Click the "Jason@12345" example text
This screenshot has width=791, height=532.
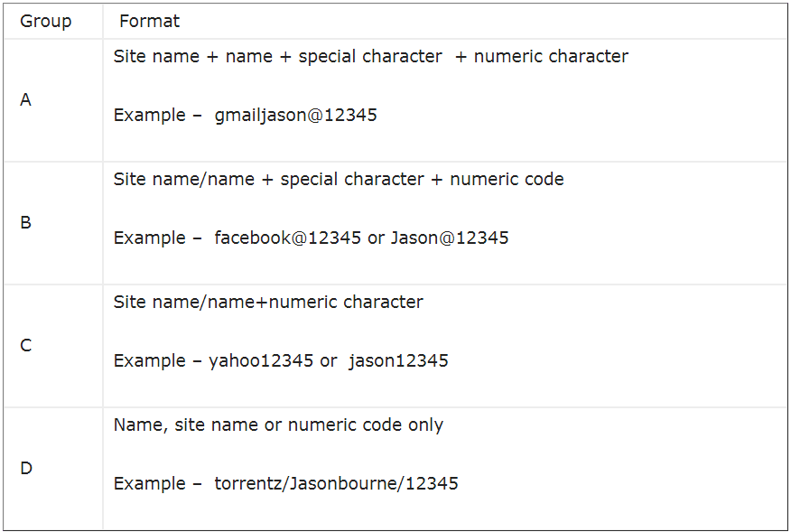tap(449, 238)
